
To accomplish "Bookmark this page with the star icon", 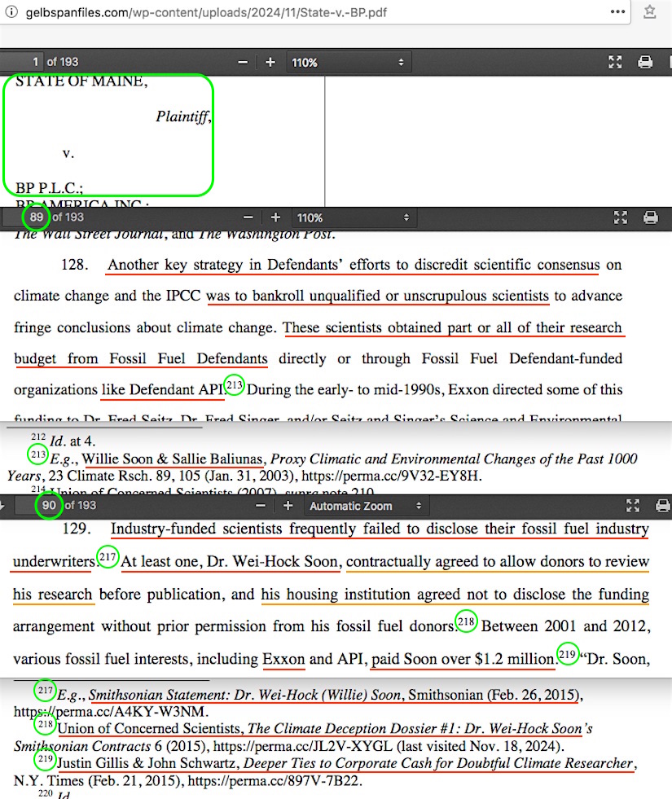I will click(x=650, y=11).
